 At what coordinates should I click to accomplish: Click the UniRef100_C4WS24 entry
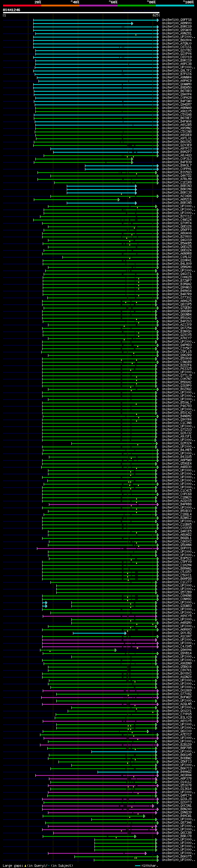tap(177, 220)
